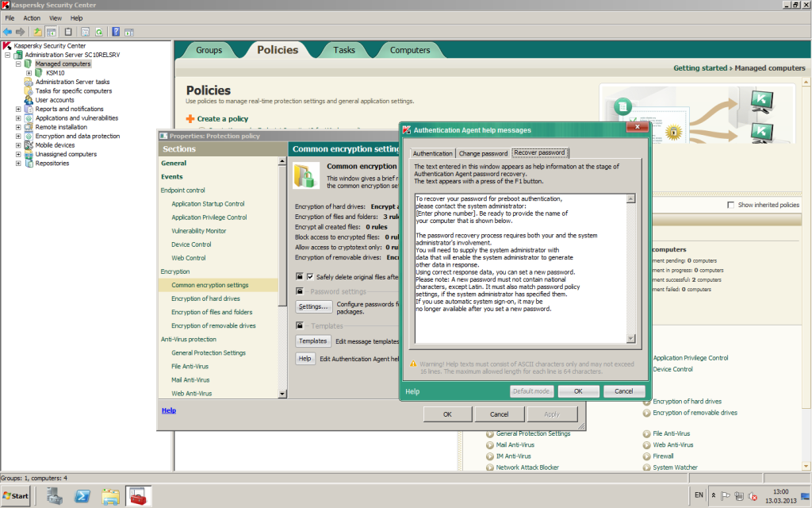Click the Repositories icon in tree
This screenshot has height=508, width=812.
(x=29, y=164)
